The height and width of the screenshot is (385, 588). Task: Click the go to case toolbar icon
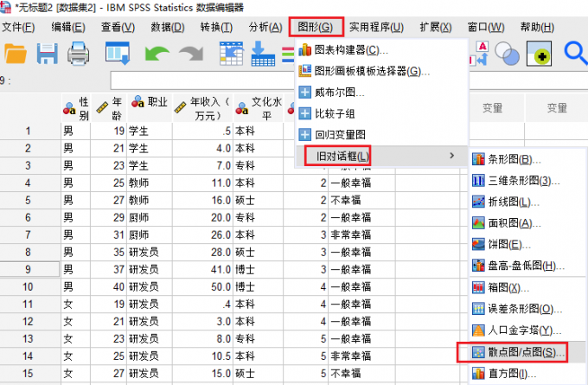click(231, 54)
